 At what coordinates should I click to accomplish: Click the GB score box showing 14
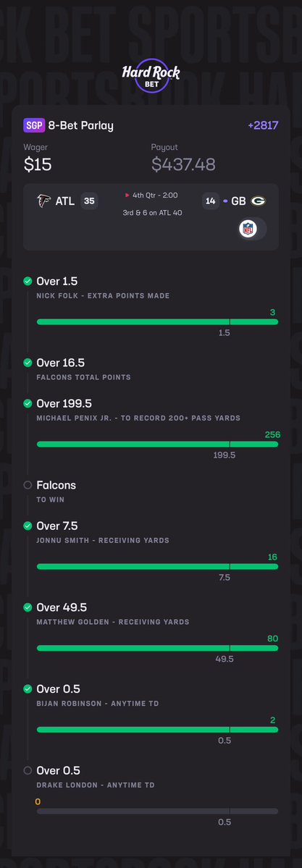click(211, 201)
